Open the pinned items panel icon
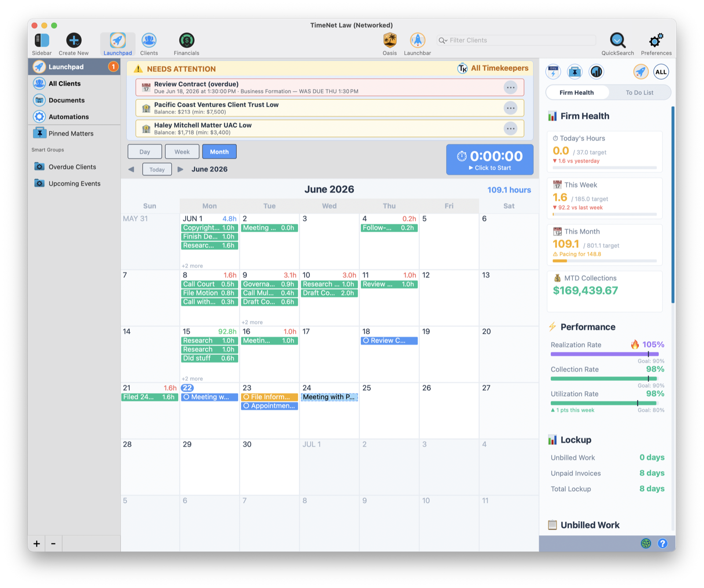704x588 pixels. pos(575,72)
